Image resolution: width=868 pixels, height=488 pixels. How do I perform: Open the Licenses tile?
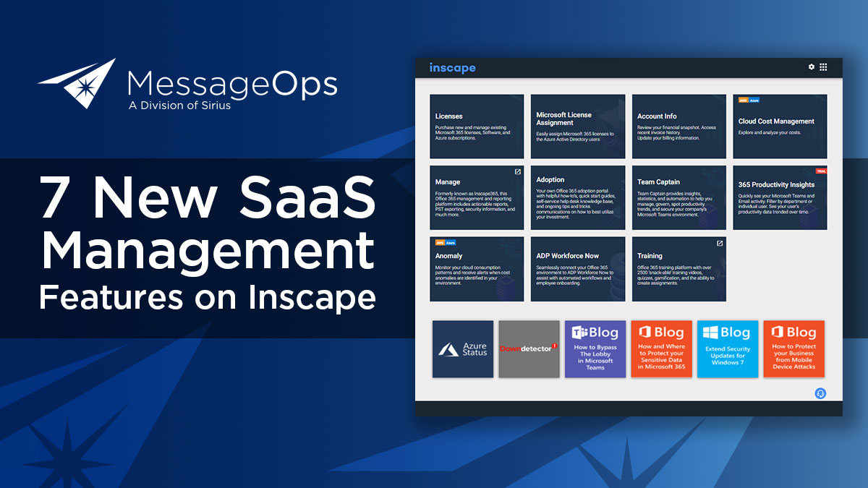pyautogui.click(x=477, y=127)
